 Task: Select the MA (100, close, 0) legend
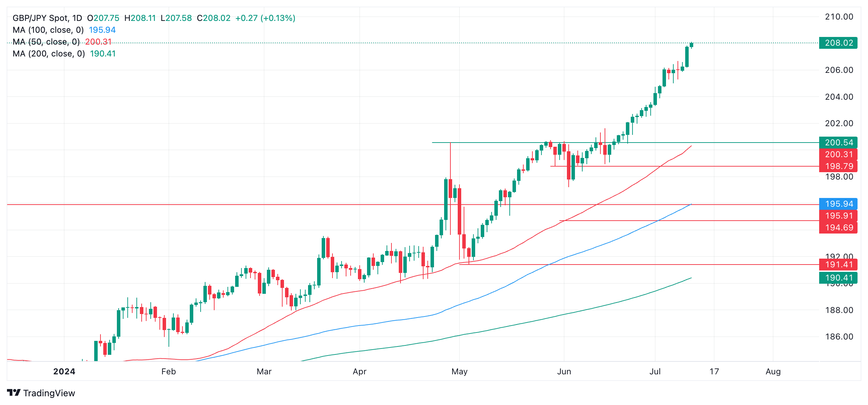tap(48, 30)
